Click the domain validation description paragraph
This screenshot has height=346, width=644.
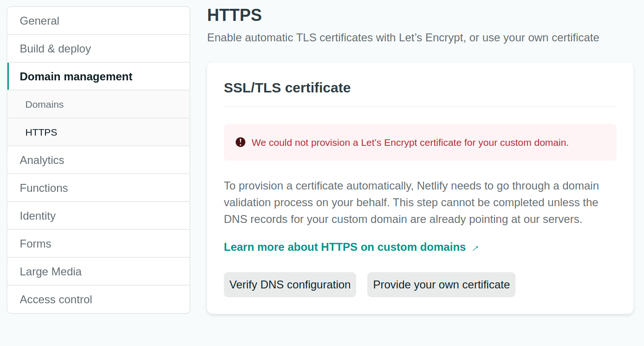411,202
